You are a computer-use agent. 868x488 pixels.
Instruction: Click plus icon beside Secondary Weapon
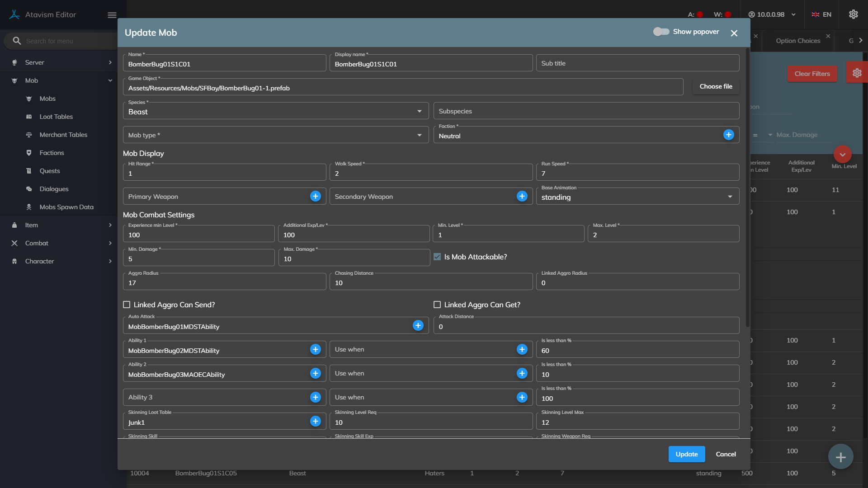(x=522, y=196)
